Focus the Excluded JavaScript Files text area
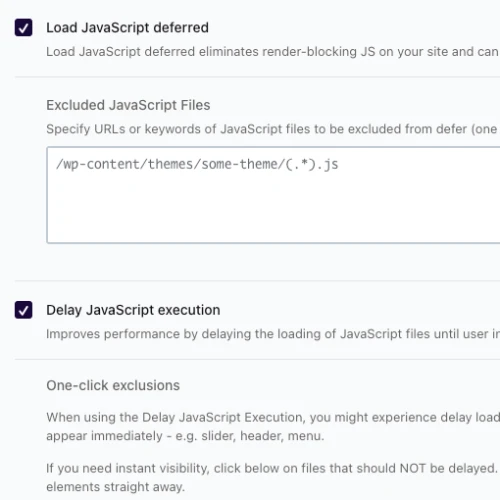This screenshot has width=500, height=500. pos(273,195)
